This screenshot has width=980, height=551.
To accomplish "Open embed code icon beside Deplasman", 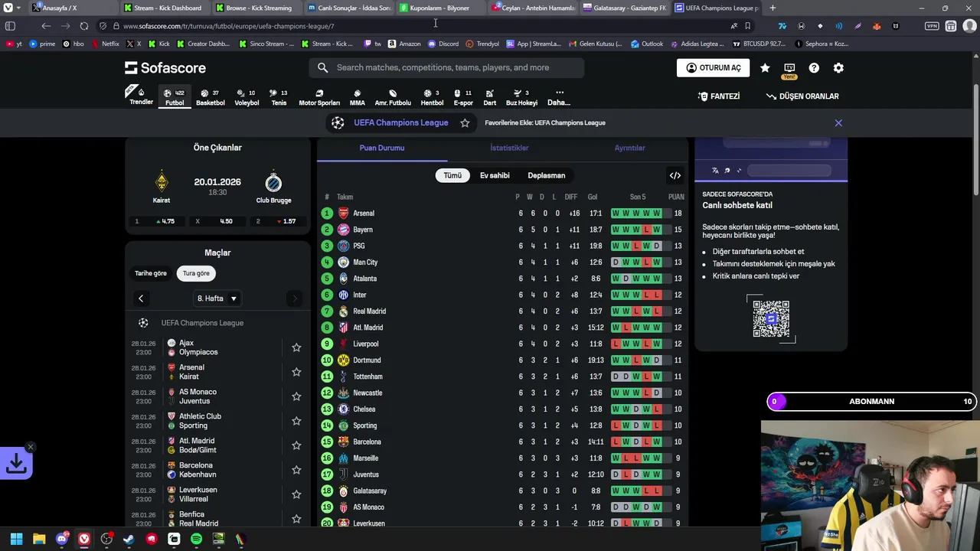I will [675, 175].
